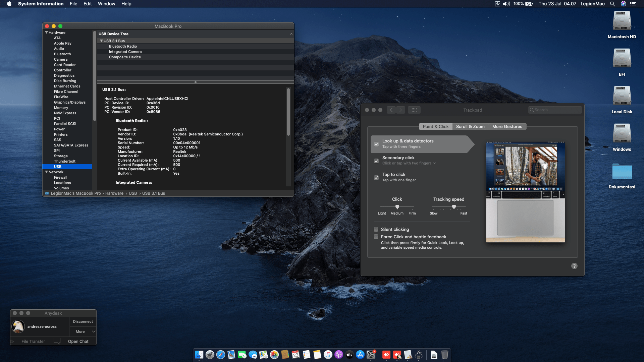Uncheck Look up & data detectors
The image size is (644, 362).
tap(376, 144)
